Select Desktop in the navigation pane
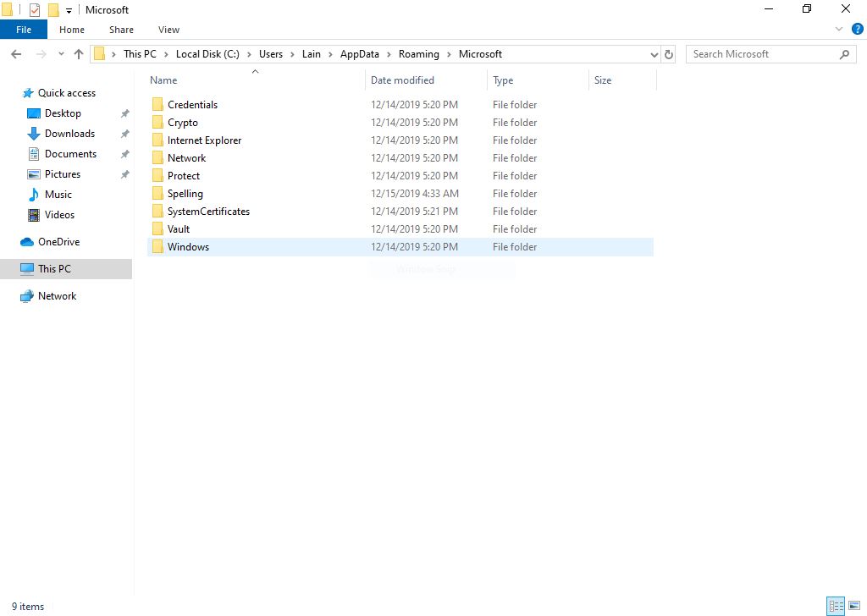Screen dimensions: 867x616 (63, 113)
